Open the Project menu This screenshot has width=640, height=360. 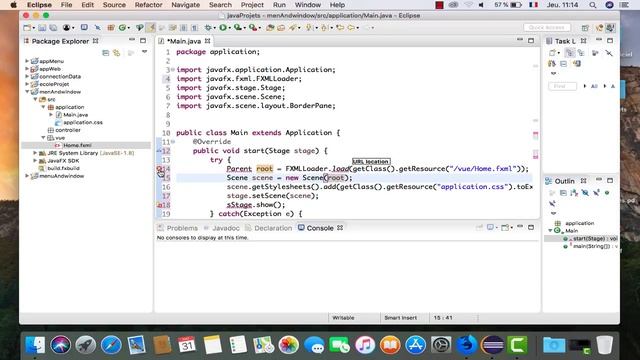[x=252, y=5]
